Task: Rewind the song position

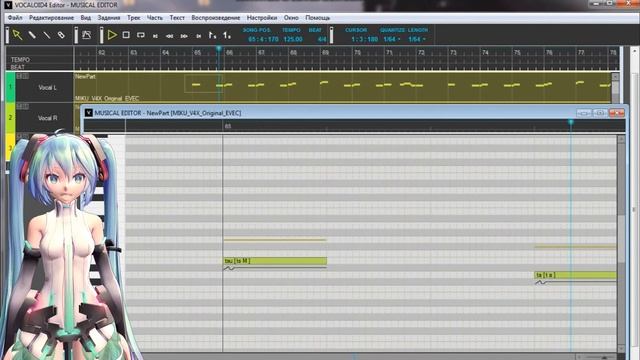Action: 169,36
